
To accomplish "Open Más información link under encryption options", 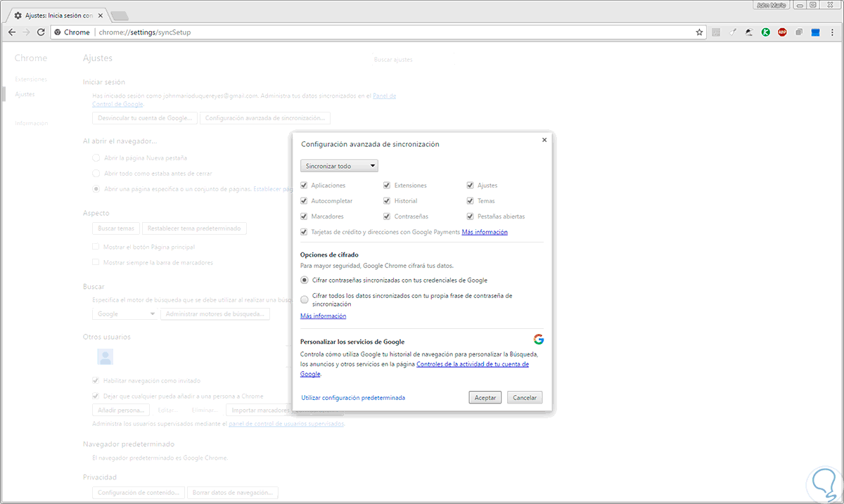I will (x=323, y=316).
